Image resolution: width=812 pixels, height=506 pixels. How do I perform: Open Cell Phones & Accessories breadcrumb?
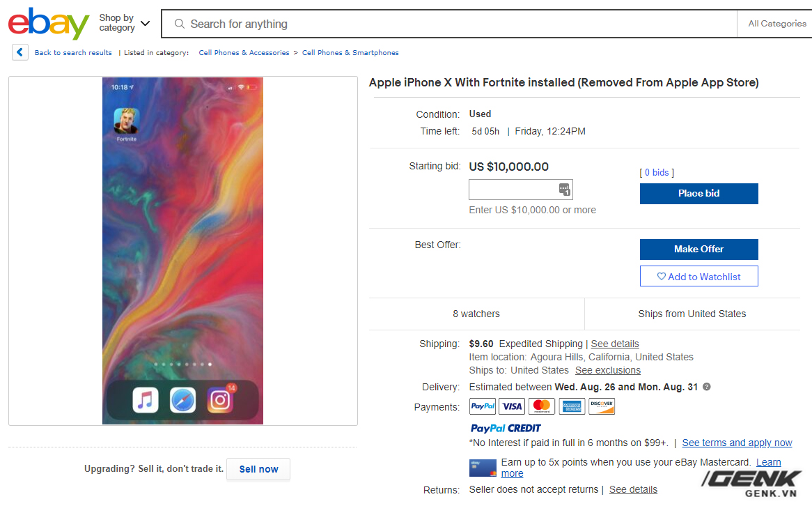244,53
